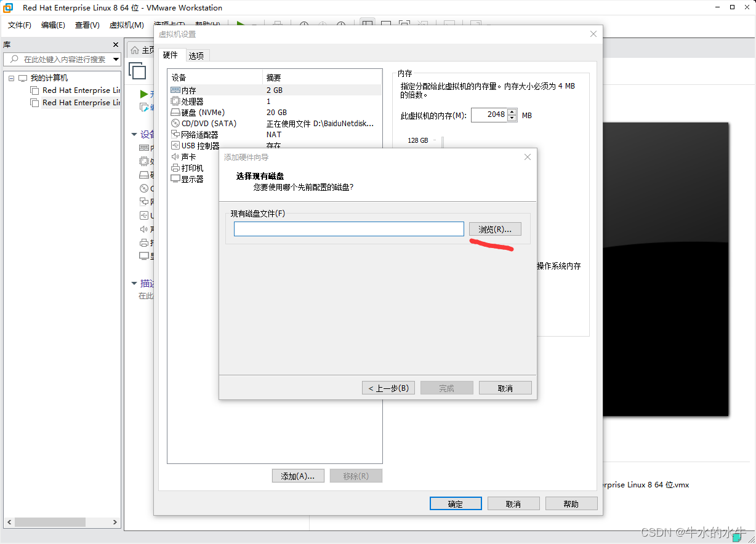
Task: Collapse the 描述 section in main window
Action: point(134,284)
